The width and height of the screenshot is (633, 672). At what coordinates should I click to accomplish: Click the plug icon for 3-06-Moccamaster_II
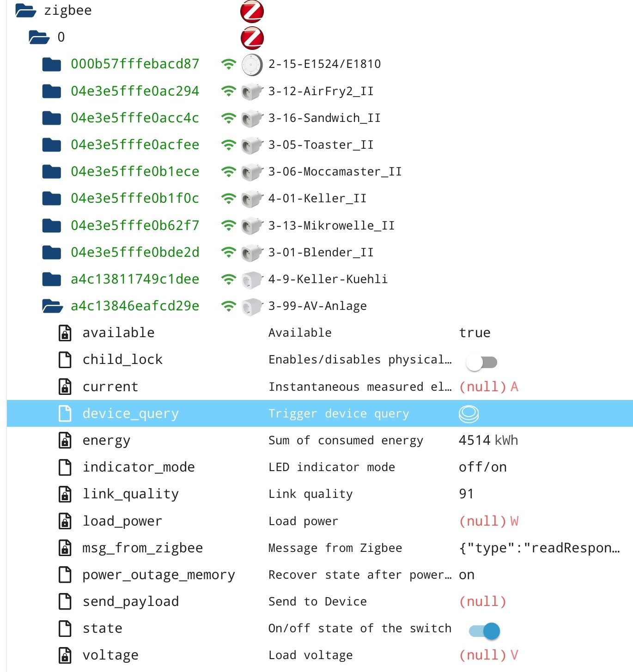pos(252,172)
